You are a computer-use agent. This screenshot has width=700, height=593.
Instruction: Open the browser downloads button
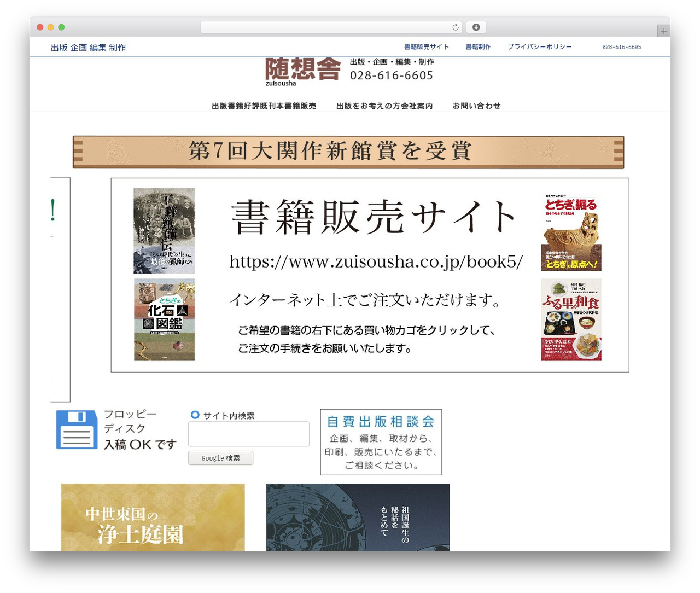pyautogui.click(x=476, y=27)
